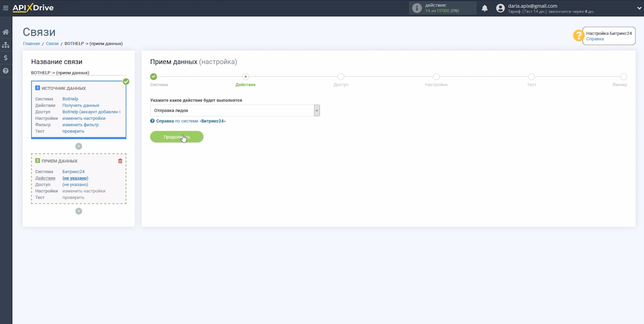The width and height of the screenshot is (644, 324).
Task: Click the Продолжить button
Action: 177,137
